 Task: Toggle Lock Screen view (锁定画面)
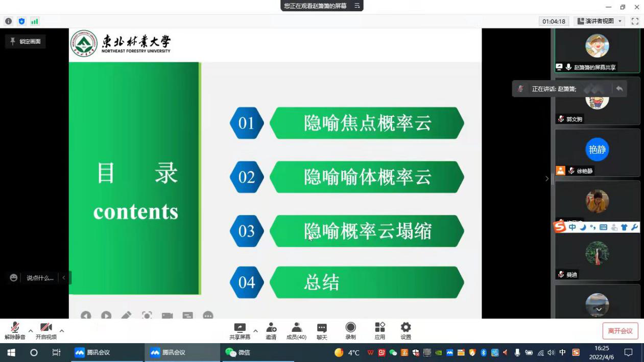point(26,41)
